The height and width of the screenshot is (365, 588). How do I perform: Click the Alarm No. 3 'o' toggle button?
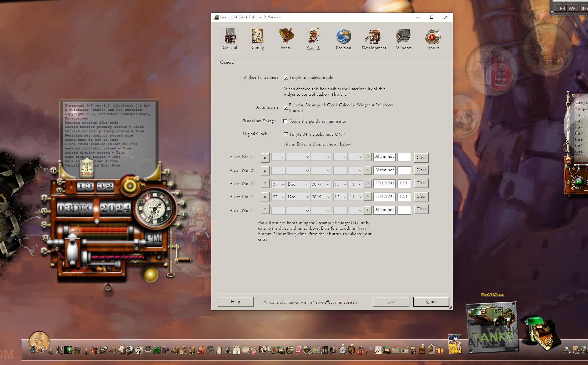(265, 183)
